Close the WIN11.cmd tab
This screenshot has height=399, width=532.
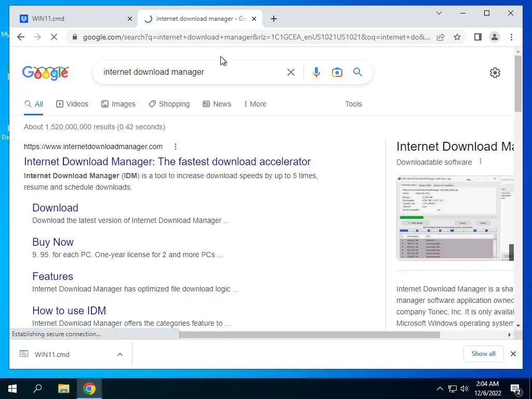point(129,19)
